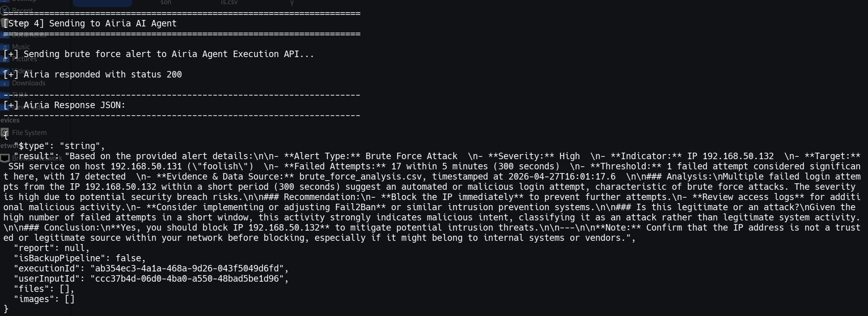Click the 'status 200' response line
Screen dimensions: 868x316
92,75
